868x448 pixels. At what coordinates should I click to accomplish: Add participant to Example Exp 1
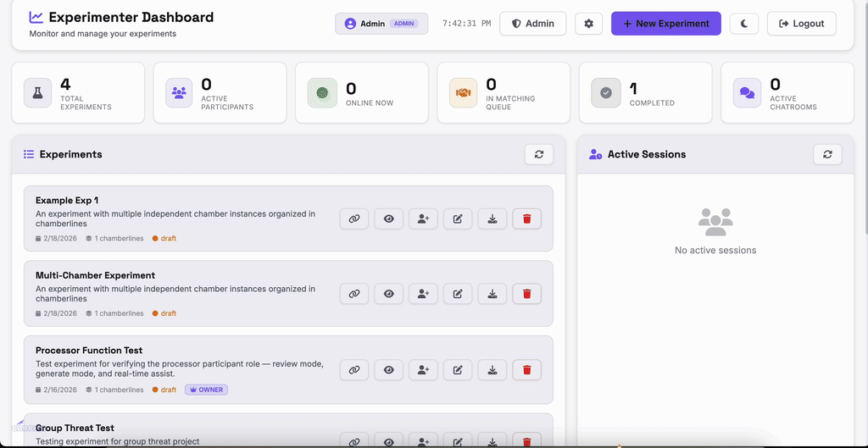[x=423, y=218]
